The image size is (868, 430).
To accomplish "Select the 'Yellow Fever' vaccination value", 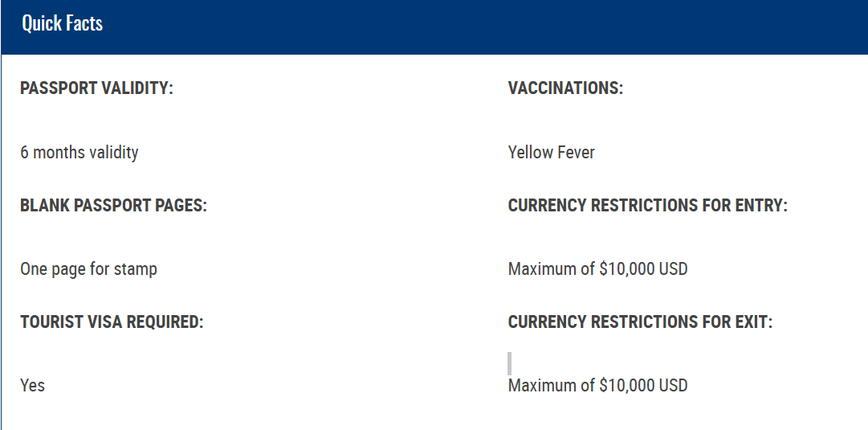I will (x=551, y=152).
